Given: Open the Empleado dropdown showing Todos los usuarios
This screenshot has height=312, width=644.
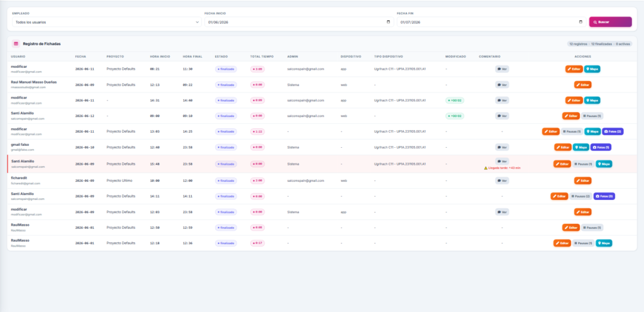Looking at the screenshot, I should pyautogui.click(x=107, y=22).
